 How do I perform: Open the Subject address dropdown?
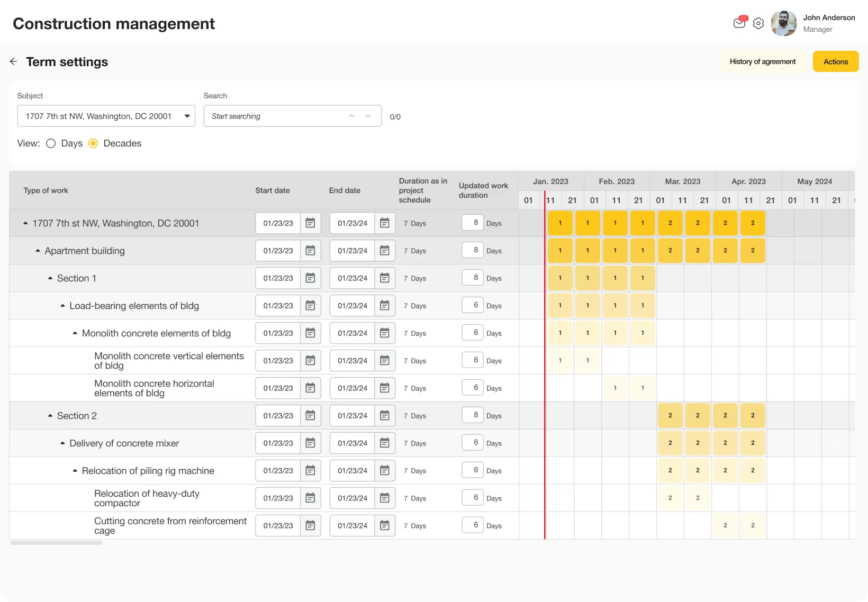click(106, 116)
